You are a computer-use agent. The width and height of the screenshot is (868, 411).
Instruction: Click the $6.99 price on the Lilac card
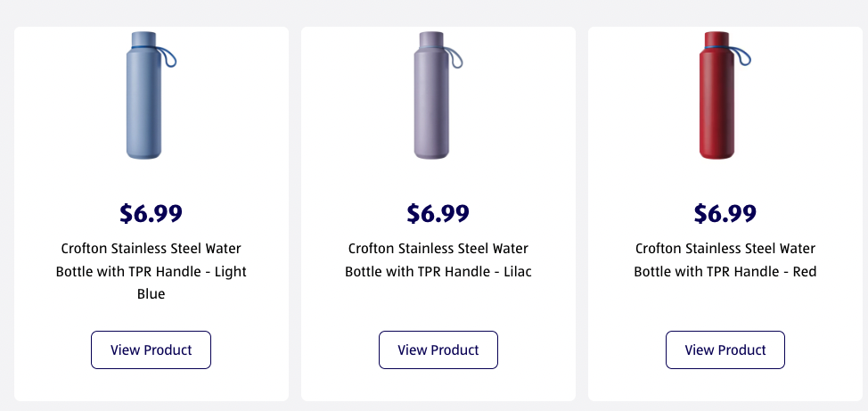point(438,214)
